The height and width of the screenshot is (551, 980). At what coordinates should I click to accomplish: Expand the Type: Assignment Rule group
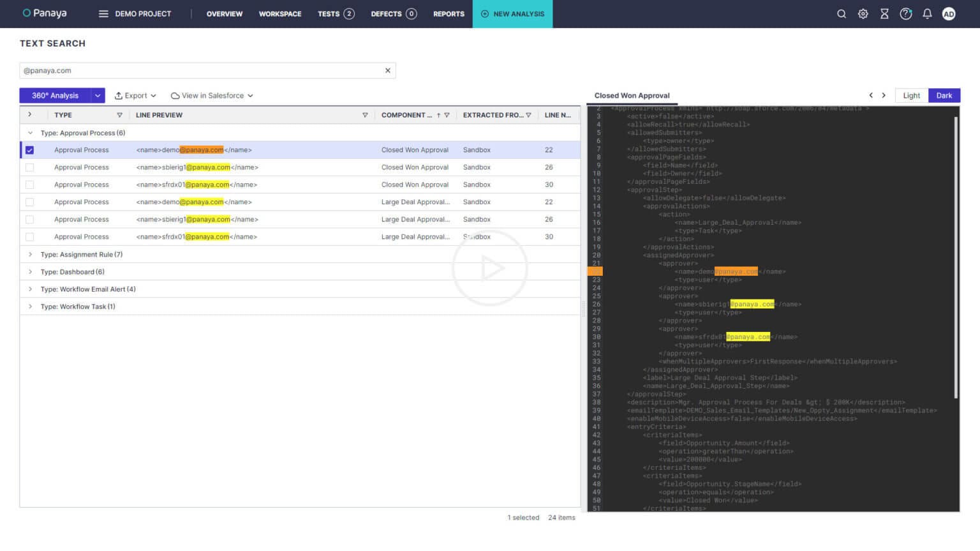[30, 254]
